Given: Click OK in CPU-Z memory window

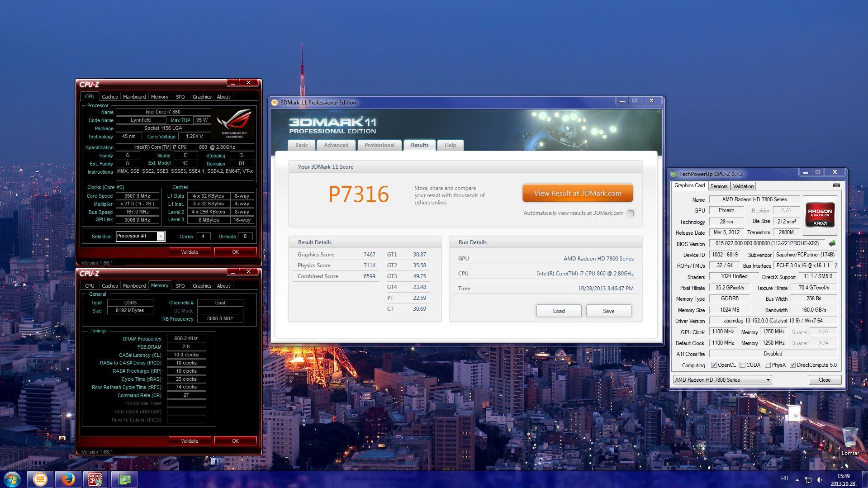Looking at the screenshot, I should coord(235,441).
